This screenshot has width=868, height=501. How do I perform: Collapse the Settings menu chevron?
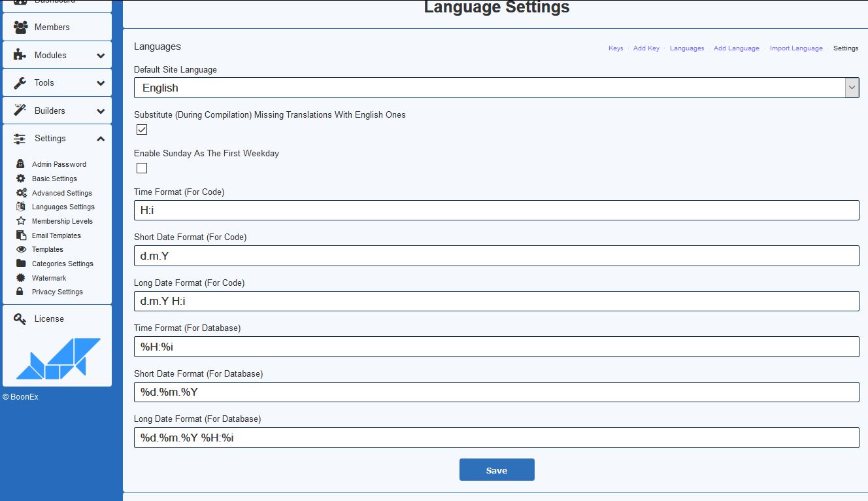point(101,139)
